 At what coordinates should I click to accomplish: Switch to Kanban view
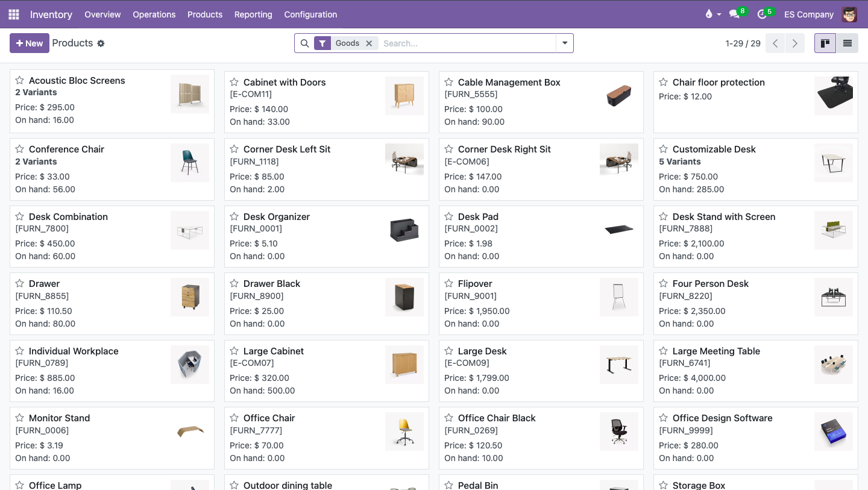(x=825, y=43)
